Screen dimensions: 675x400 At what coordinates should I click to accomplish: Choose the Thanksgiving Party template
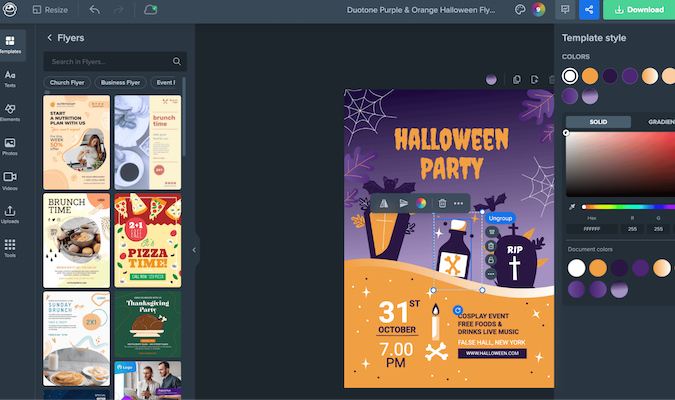pyautogui.click(x=148, y=324)
